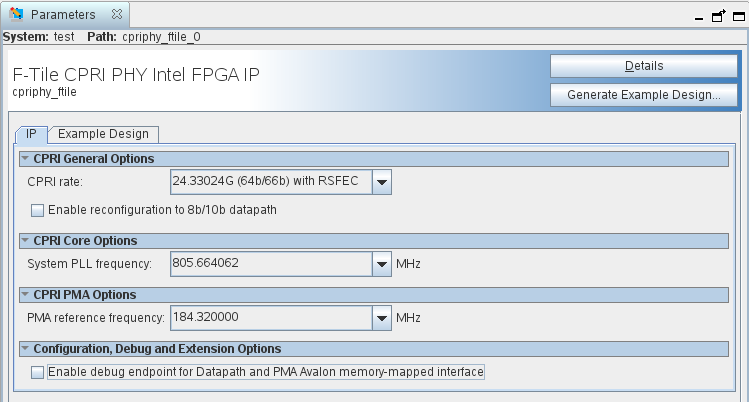Screen dimensions: 749x402
Task: Open the System PLL frequency dropdown arrow
Action: tap(381, 264)
